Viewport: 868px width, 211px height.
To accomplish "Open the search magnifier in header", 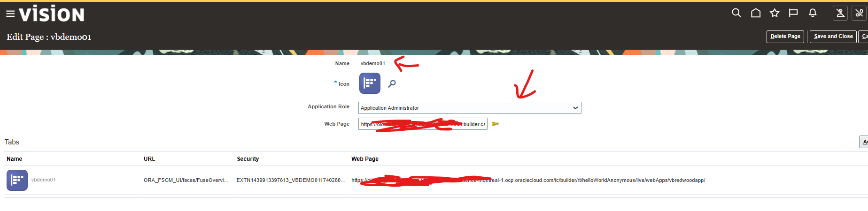I will (736, 13).
